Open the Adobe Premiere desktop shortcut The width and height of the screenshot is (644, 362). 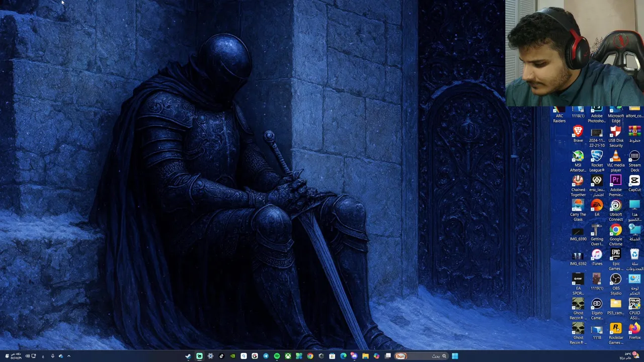616,186
